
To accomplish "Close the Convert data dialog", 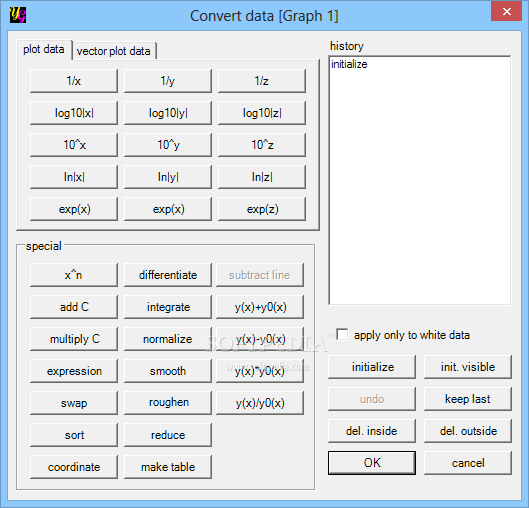I will click(x=506, y=12).
